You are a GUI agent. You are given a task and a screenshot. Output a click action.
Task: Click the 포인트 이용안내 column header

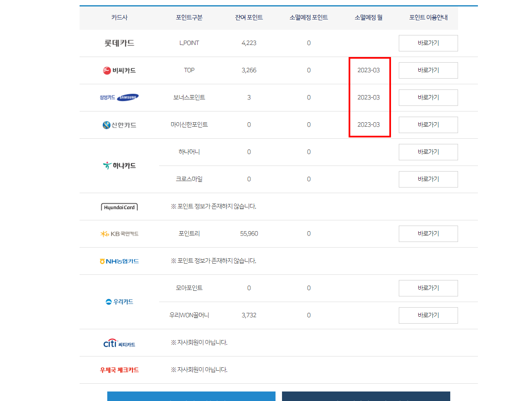point(428,18)
